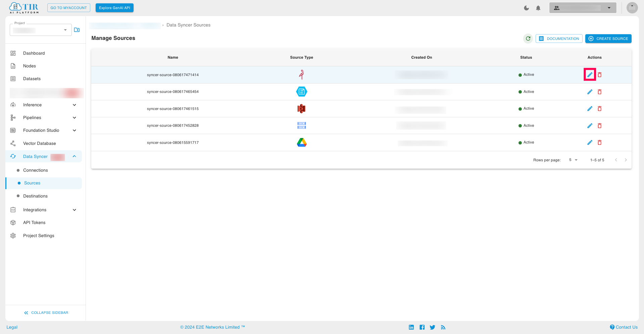Edit source syncer-source-080615591717
This screenshot has height=334, width=644.
pyautogui.click(x=590, y=143)
